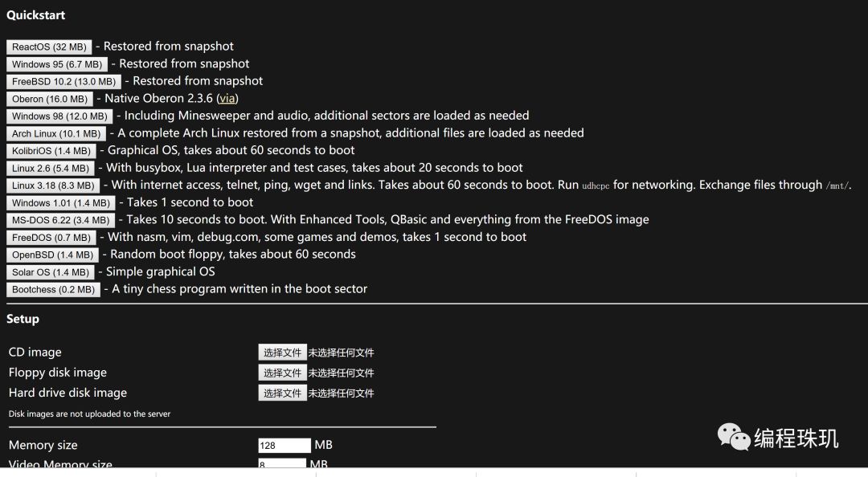
Task: Browse for a hard drive disk image
Action: (282, 393)
